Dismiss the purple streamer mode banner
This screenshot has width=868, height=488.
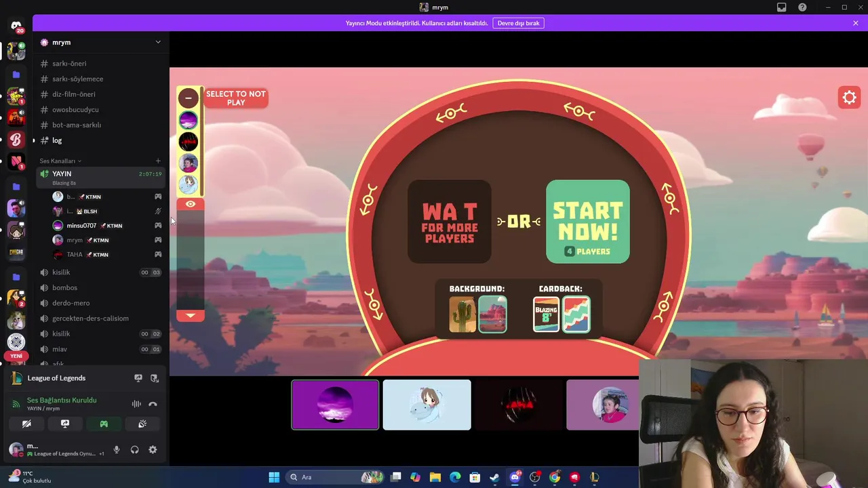pyautogui.click(x=856, y=23)
